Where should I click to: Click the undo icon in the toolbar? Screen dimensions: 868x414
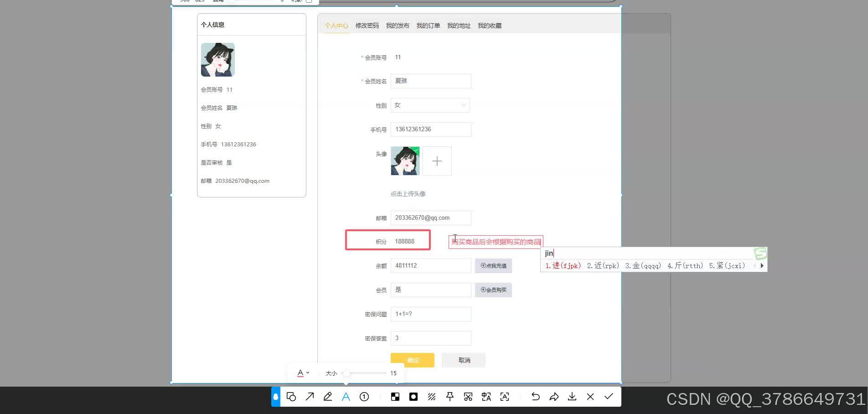click(x=535, y=397)
